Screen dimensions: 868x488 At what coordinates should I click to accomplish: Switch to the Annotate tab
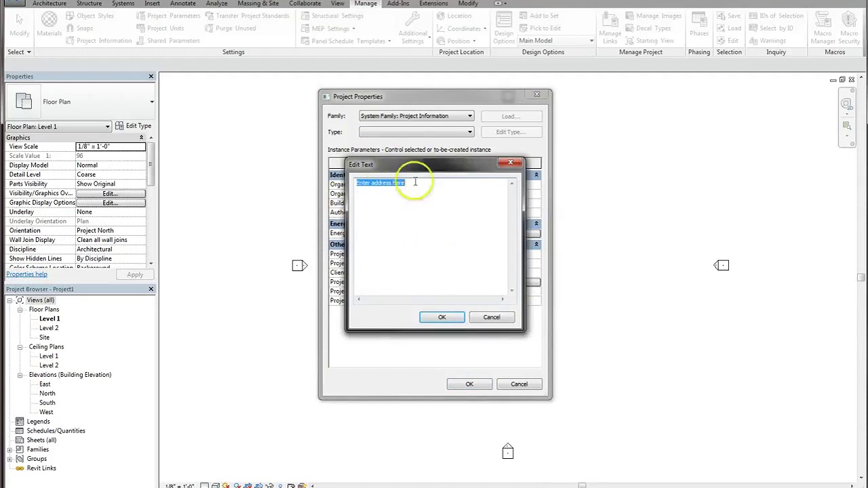pos(182,3)
